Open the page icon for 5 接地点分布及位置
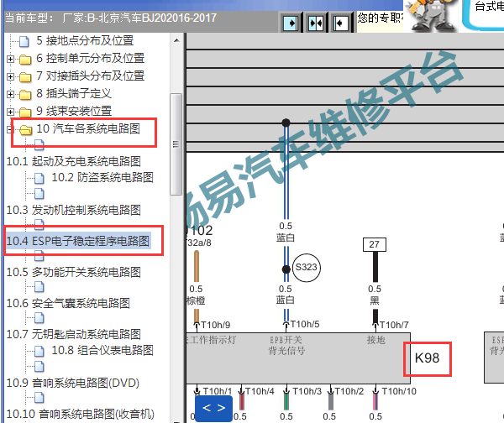Screen dimensions: 504x423 [24, 41]
